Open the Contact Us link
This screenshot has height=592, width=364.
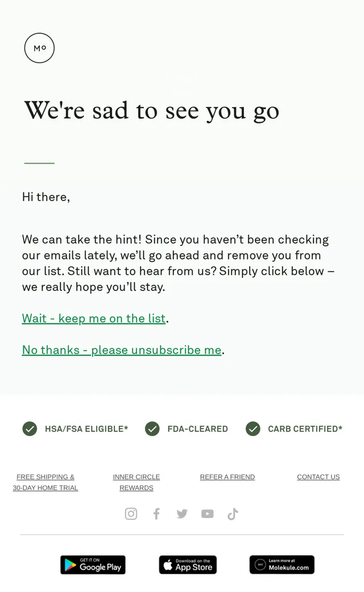point(318,477)
